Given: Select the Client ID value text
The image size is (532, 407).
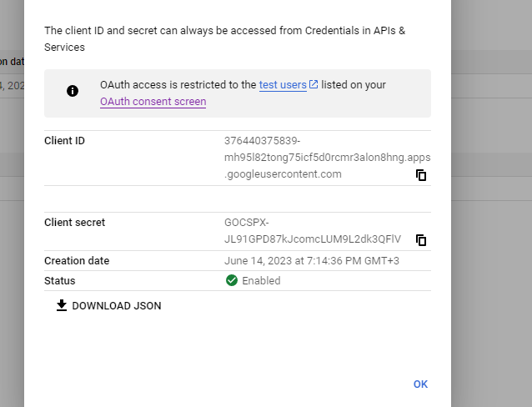Looking at the screenshot, I should point(327,158).
